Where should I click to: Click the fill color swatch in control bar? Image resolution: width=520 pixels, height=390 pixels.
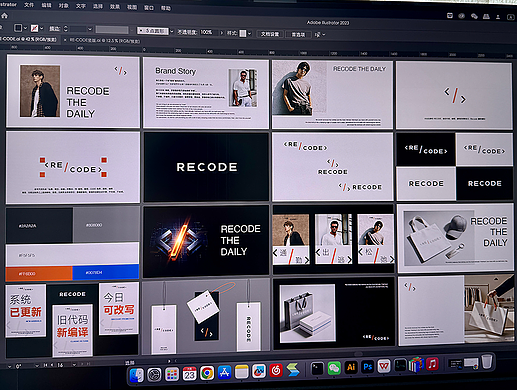(18, 28)
